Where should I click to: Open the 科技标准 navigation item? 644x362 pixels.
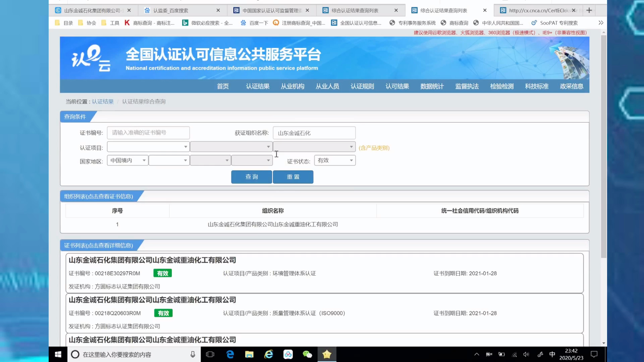tap(537, 86)
